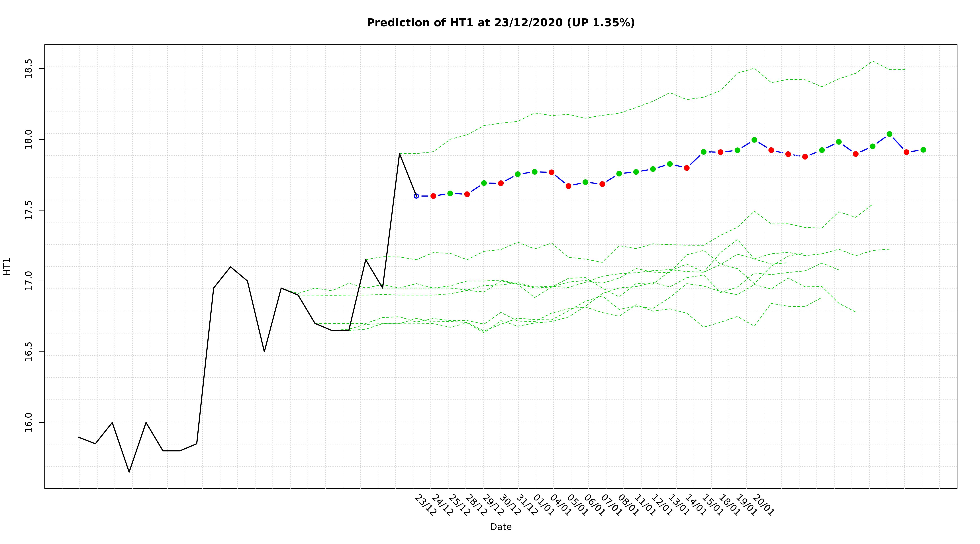The width and height of the screenshot is (980, 544).
Task: Click the highest green dot on the blue line
Action: 889,134
